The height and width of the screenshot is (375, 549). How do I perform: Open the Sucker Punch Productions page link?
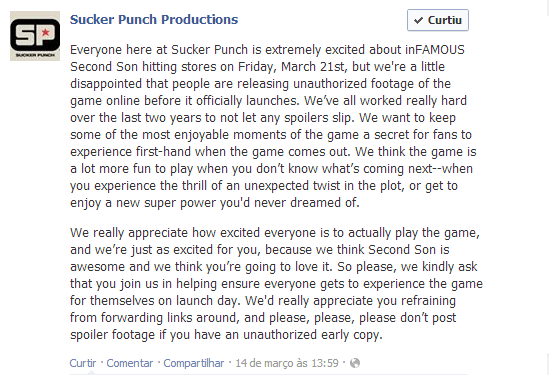tap(154, 19)
